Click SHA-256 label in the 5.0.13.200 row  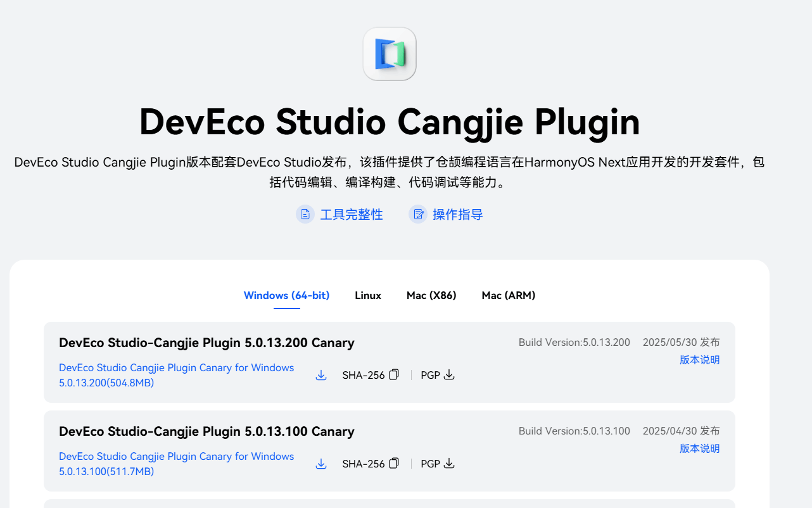(x=364, y=375)
